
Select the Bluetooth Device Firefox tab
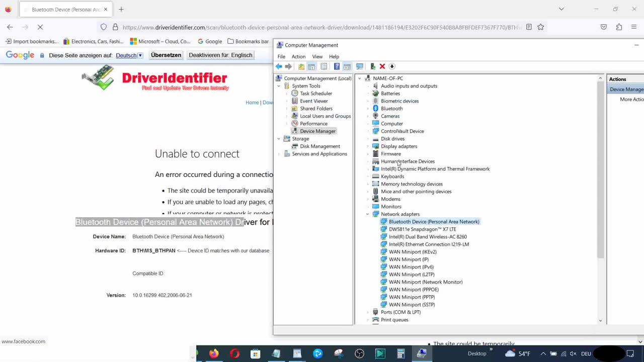65,9
